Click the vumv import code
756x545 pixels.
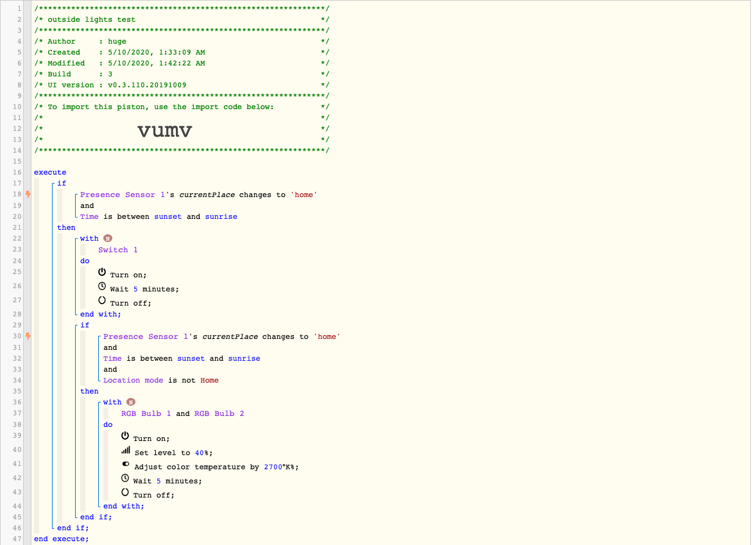(x=165, y=130)
